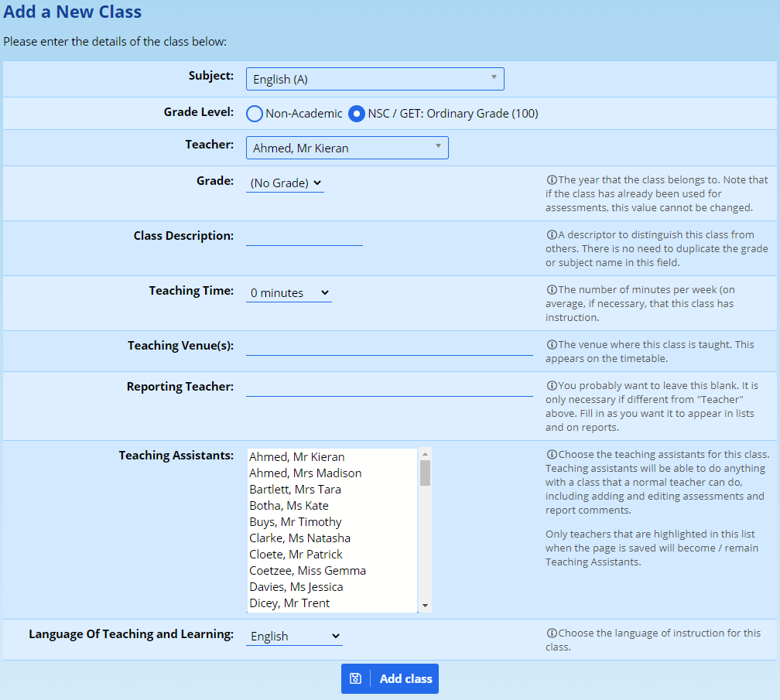Open the Subject dropdown showing English (A)
This screenshot has height=700, width=780.
coord(375,79)
